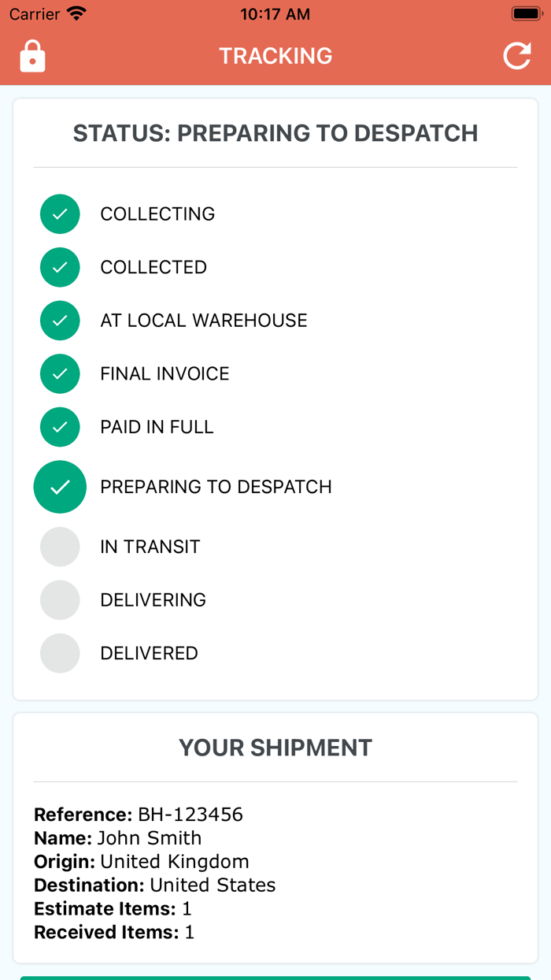The image size is (551, 980).
Task: Select the AT LOCAL WAREHOUSE checkmark icon
Action: (x=60, y=321)
